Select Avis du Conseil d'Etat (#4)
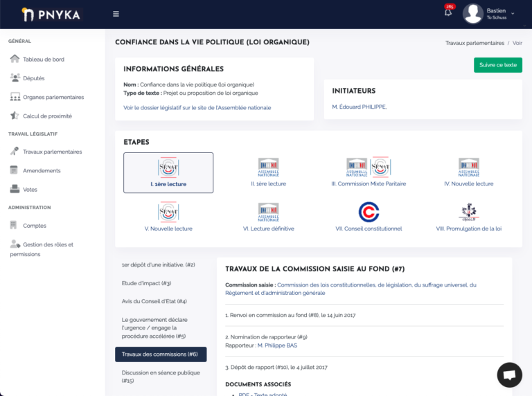The height and width of the screenshot is (396, 532). (x=154, y=301)
